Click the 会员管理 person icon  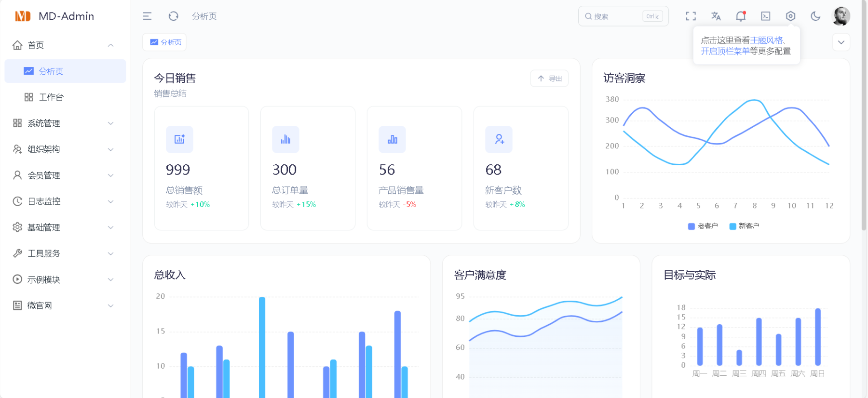(x=17, y=175)
